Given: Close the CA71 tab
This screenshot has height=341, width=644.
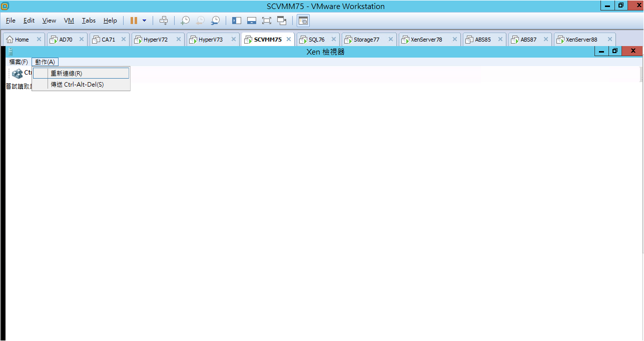Looking at the screenshot, I should [x=124, y=40].
